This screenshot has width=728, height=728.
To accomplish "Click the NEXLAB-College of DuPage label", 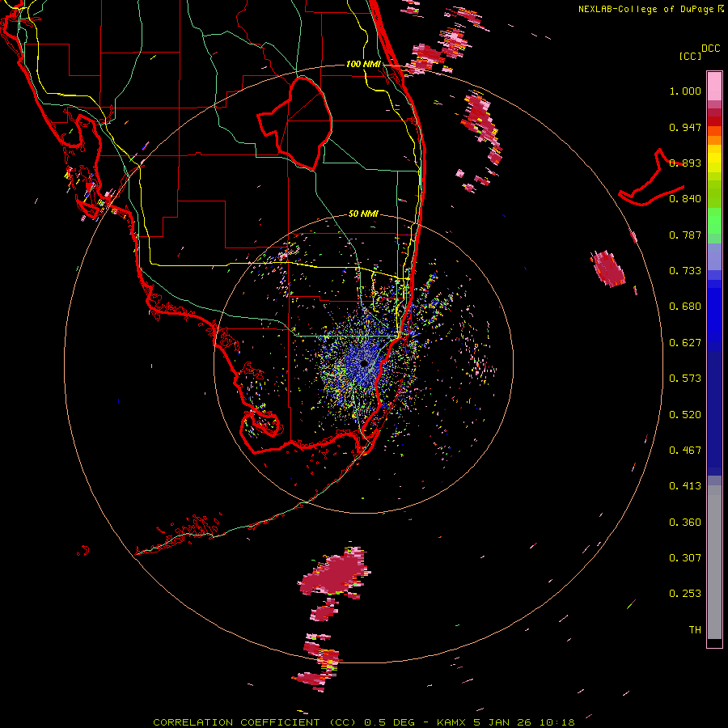I will tap(647, 9).
